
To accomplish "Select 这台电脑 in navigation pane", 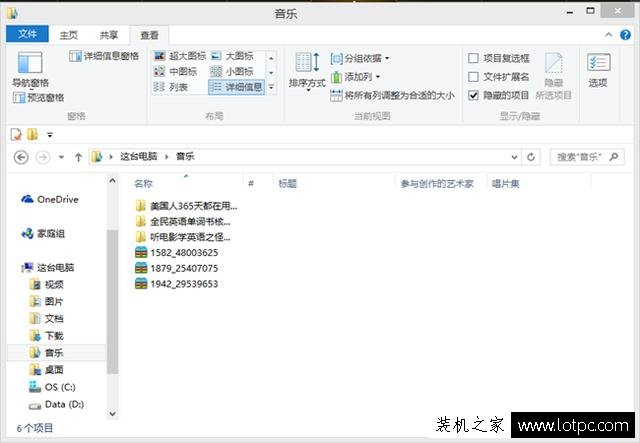I will (x=48, y=267).
